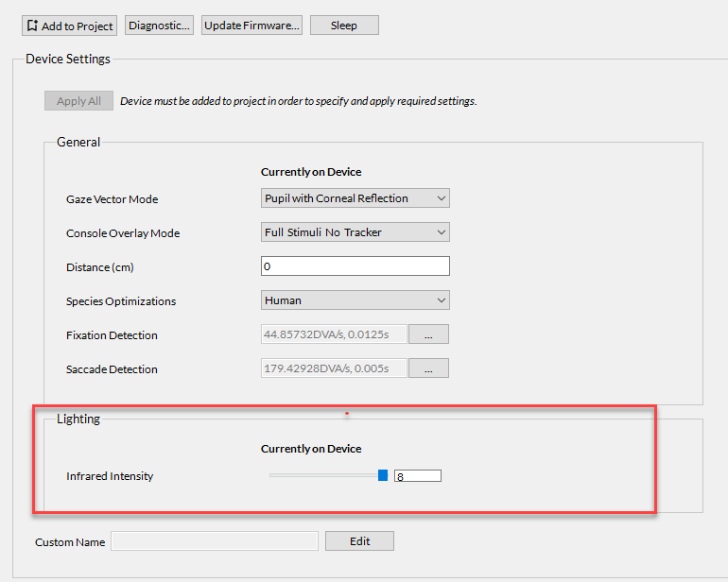The width and height of the screenshot is (728, 582).
Task: Expand the Console Overlay Mode dropdown
Action: tap(355, 232)
